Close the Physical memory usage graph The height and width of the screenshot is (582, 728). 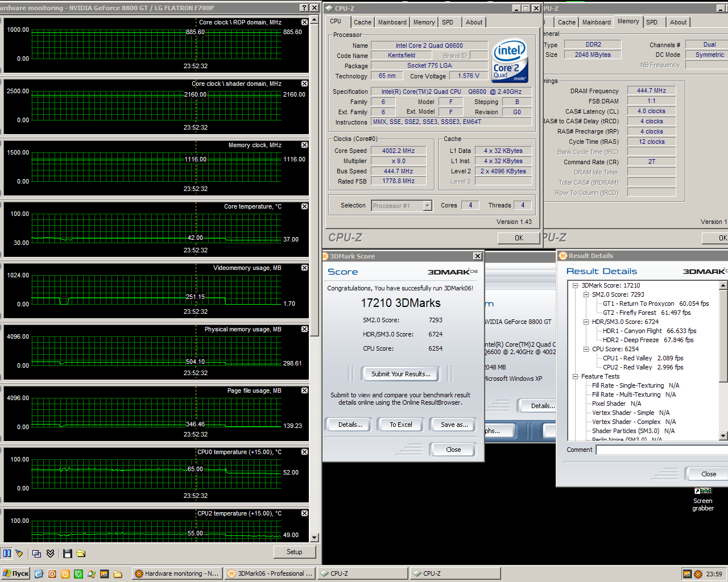304,329
